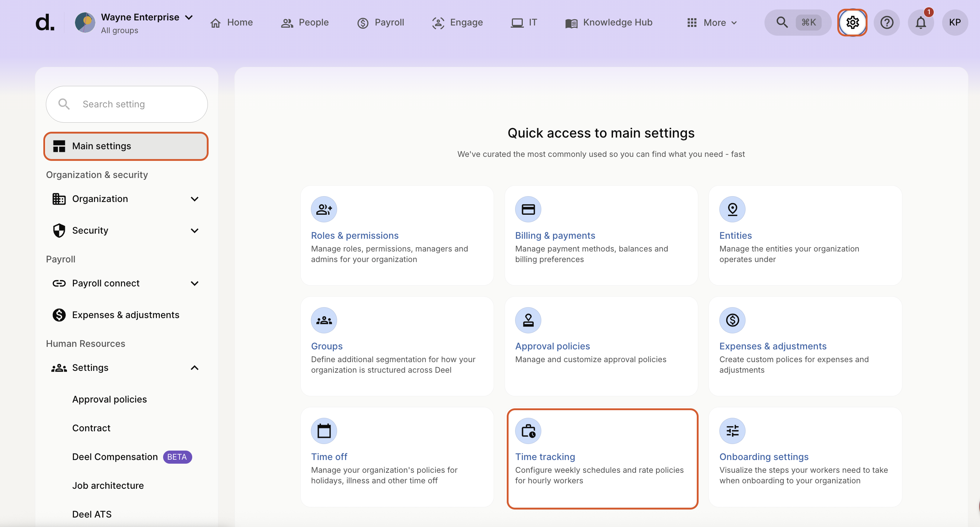Click the 'All groups' text under Wayne Enterprise
The width and height of the screenshot is (980, 527).
point(119,31)
